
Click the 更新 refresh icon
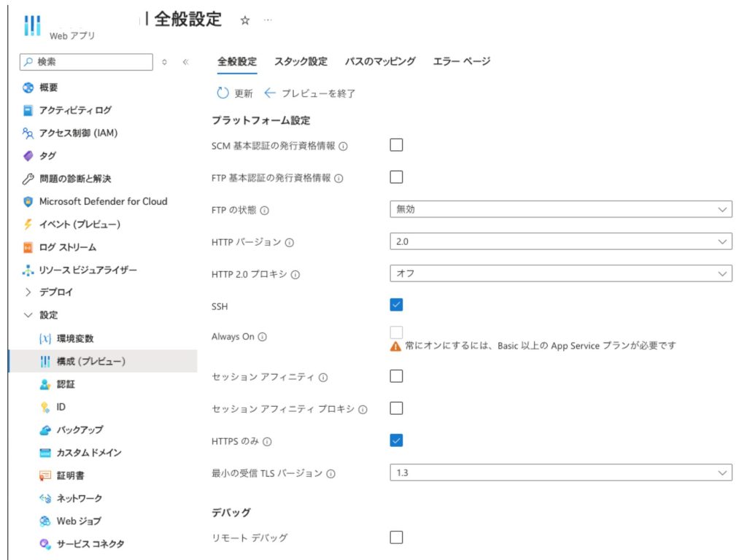point(222,93)
